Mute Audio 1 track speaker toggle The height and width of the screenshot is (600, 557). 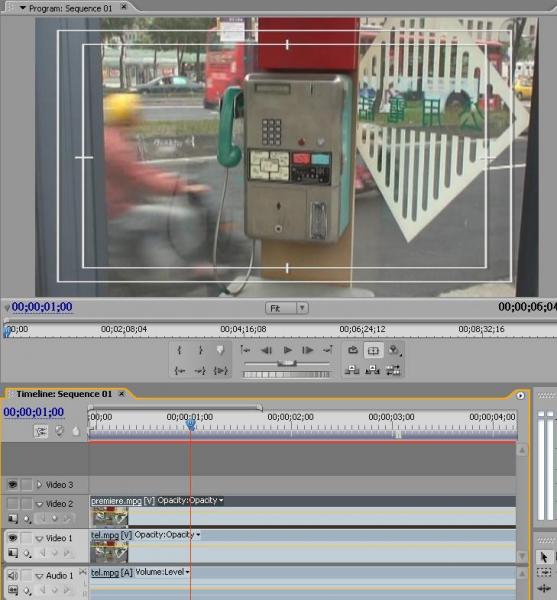(13, 575)
